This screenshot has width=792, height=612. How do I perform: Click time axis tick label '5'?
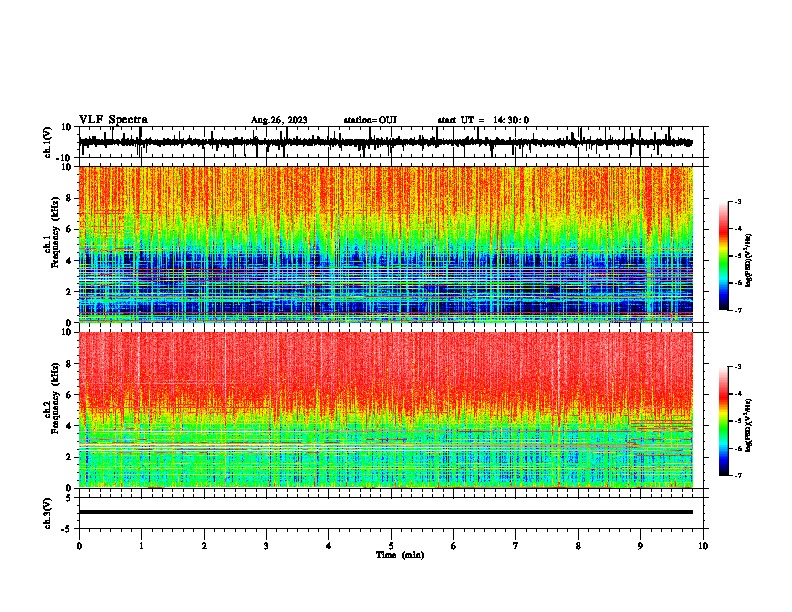pyautogui.click(x=391, y=546)
